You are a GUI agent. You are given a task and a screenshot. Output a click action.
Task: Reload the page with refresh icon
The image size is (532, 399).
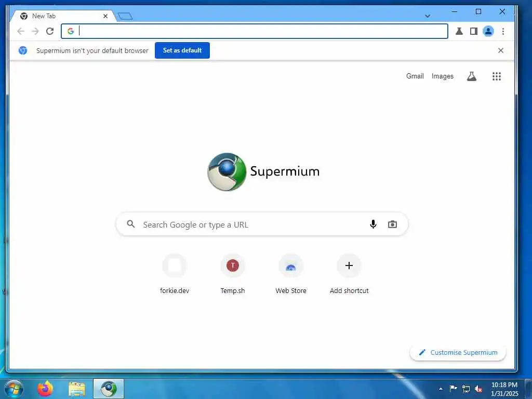tap(50, 31)
